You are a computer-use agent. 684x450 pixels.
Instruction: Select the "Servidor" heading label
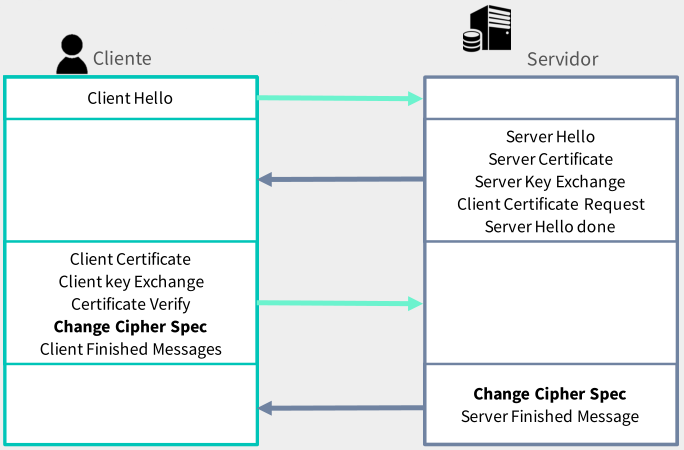[562, 59]
